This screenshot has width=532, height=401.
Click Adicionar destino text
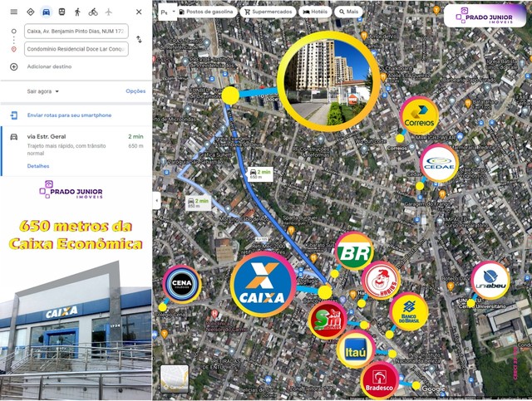(x=49, y=66)
